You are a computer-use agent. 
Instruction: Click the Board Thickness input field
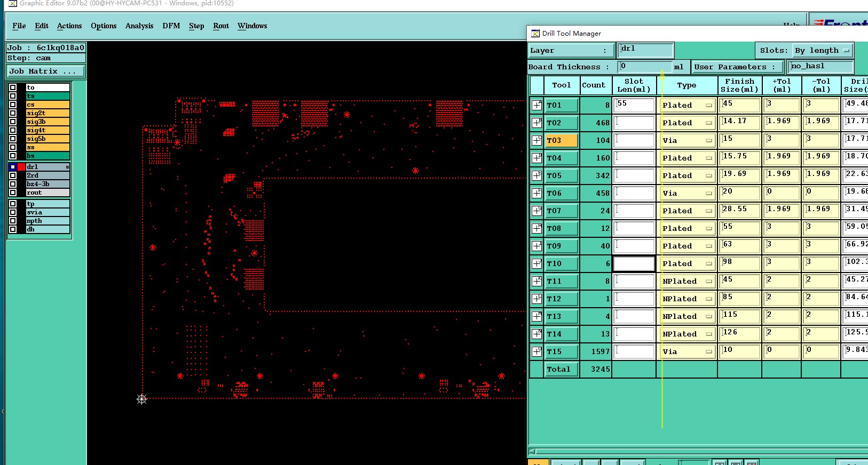click(644, 67)
